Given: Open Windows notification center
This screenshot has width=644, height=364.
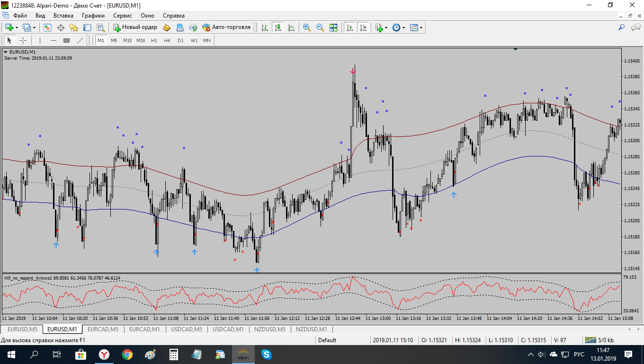Looking at the screenshot, I should [x=628, y=354].
